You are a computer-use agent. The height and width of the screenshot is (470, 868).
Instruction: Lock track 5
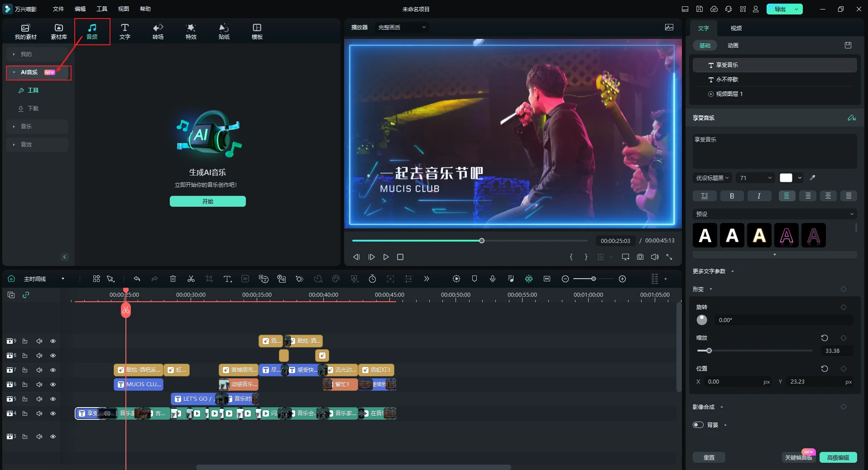click(25, 399)
